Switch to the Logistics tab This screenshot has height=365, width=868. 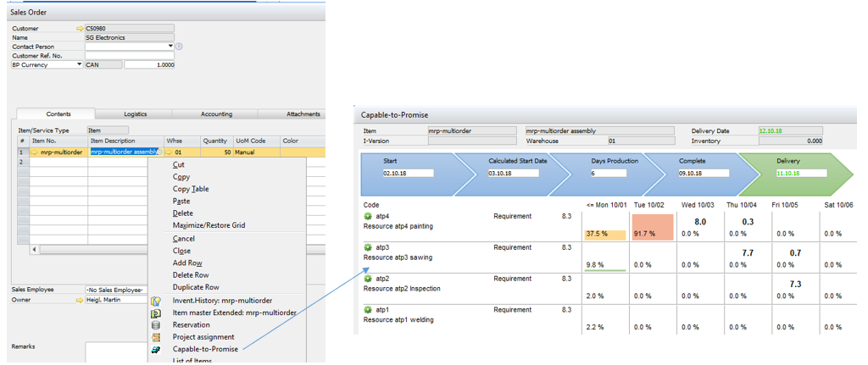135,114
